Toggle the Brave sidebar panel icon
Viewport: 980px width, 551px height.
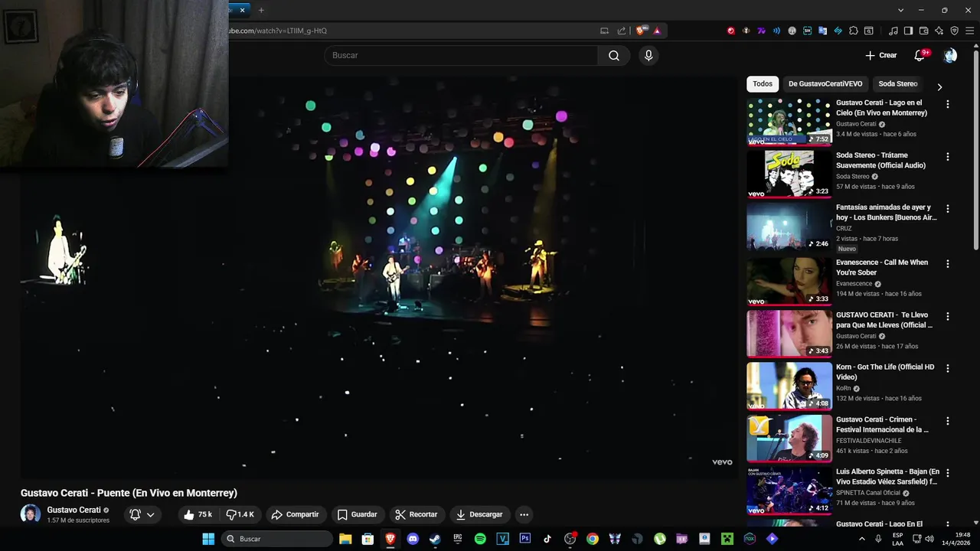908,31
